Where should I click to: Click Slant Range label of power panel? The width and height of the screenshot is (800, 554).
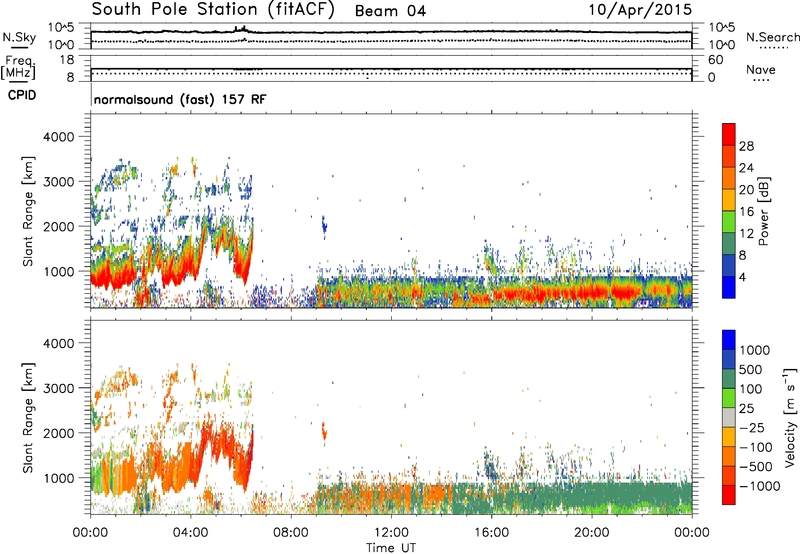click(28, 211)
